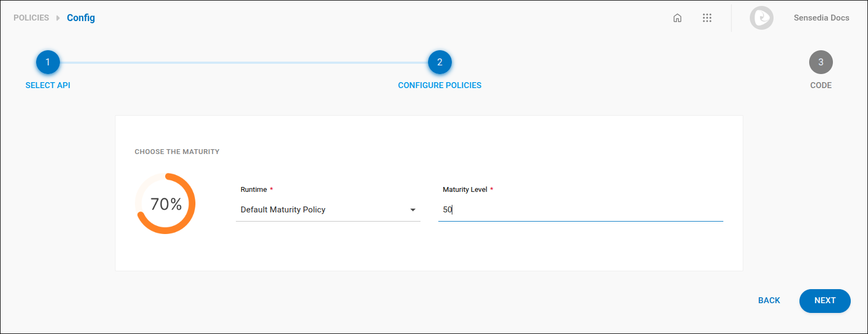The width and height of the screenshot is (868, 334).
Task: Go to the home page icon
Action: pos(677,18)
